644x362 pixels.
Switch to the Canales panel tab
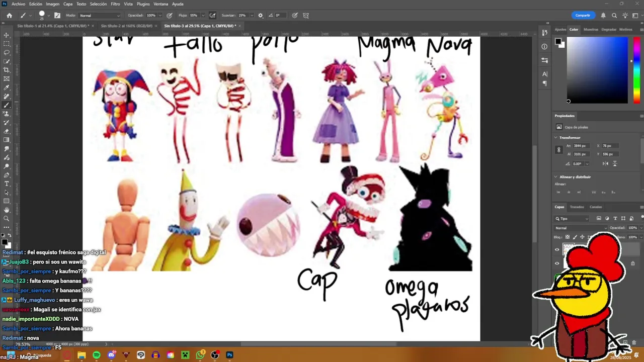click(x=595, y=207)
